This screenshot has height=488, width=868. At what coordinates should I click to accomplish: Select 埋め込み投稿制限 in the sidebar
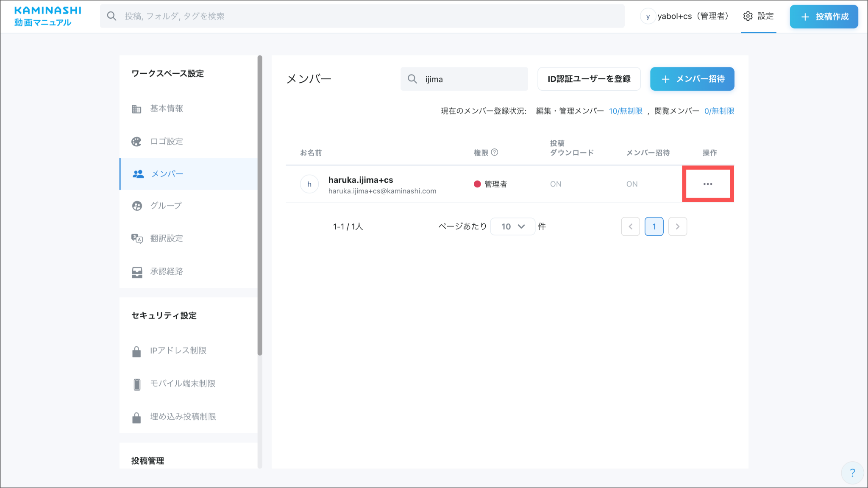point(183,417)
